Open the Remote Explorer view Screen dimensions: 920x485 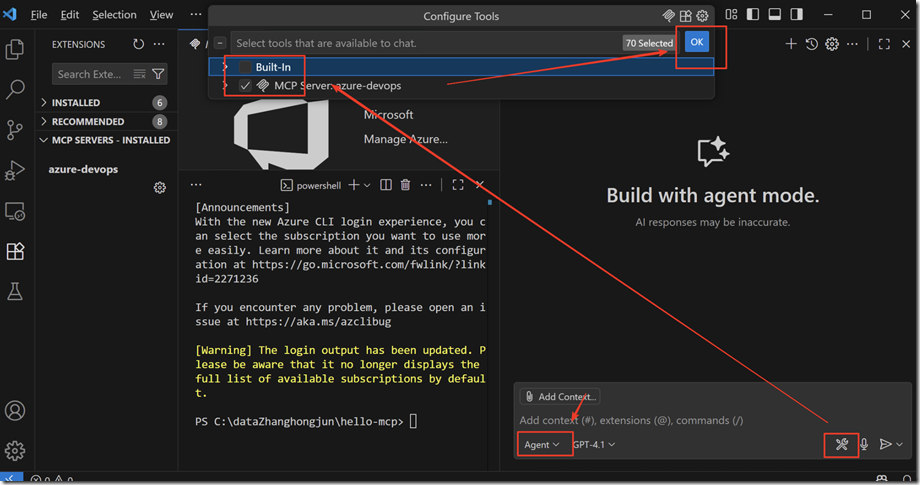tap(15, 211)
